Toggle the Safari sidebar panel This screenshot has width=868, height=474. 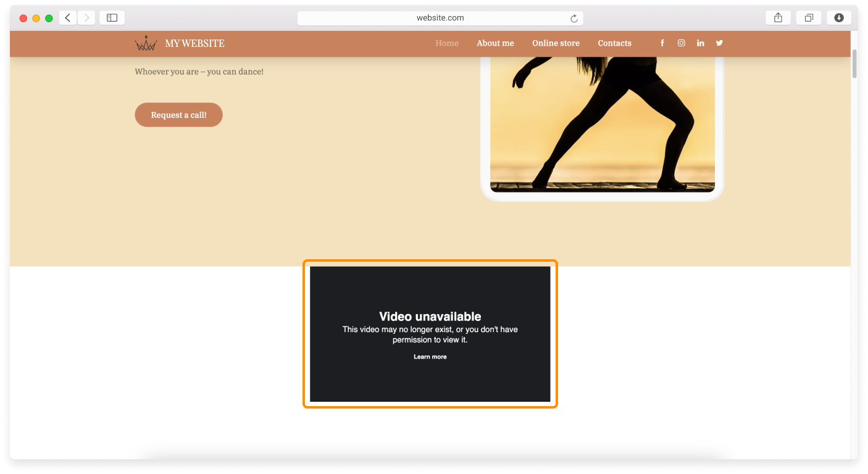[x=112, y=18]
